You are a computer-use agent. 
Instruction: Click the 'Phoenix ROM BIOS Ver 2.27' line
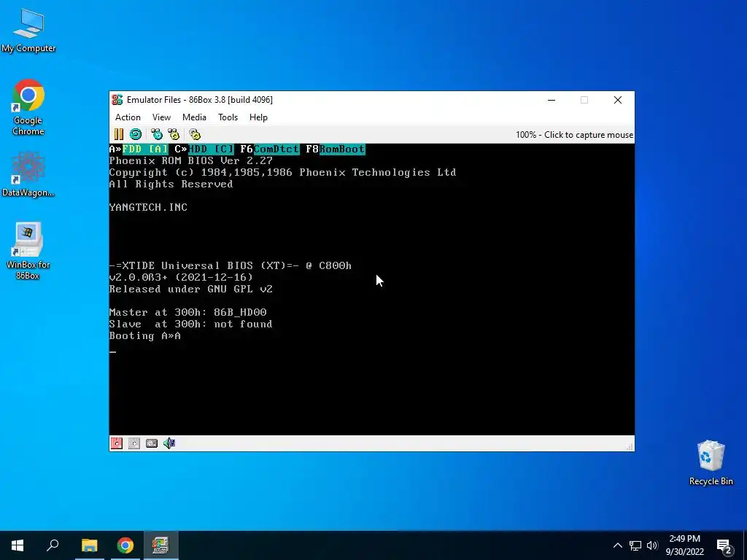click(190, 160)
